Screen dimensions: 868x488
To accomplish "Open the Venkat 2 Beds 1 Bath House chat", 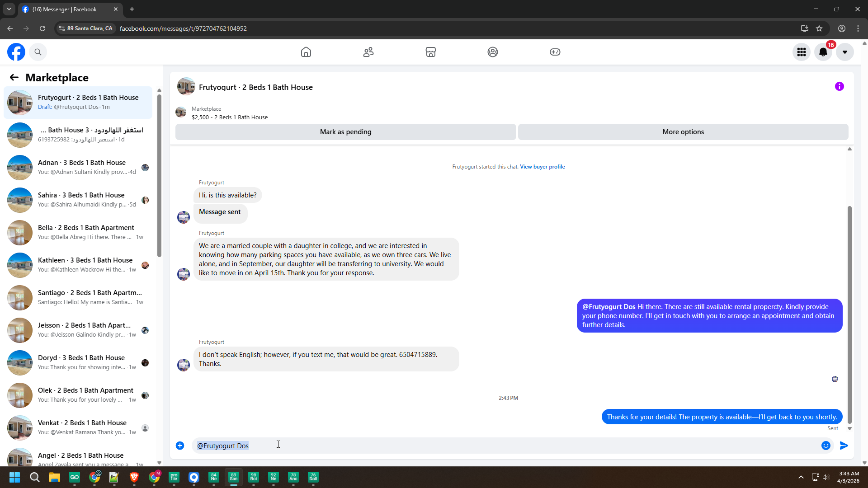I will pyautogui.click(x=78, y=427).
